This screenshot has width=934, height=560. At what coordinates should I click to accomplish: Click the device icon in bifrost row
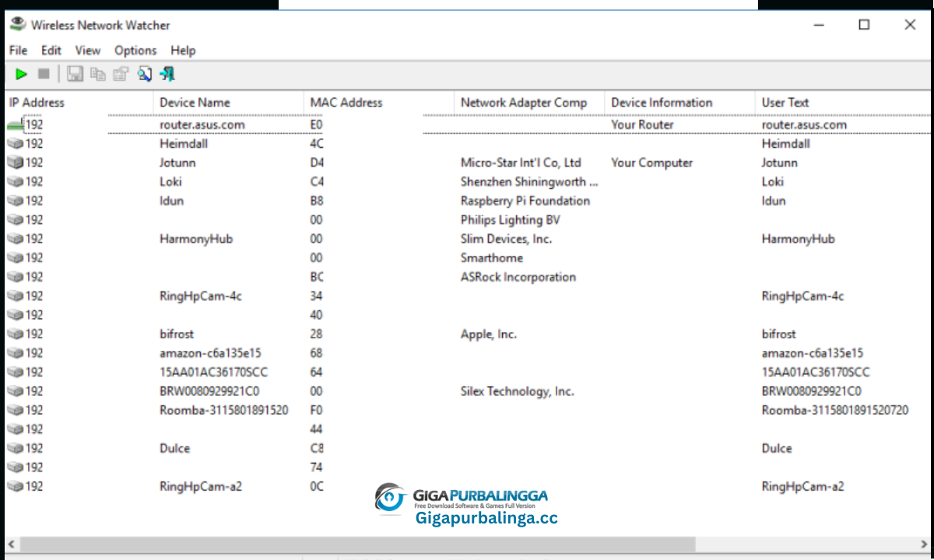pyautogui.click(x=15, y=334)
